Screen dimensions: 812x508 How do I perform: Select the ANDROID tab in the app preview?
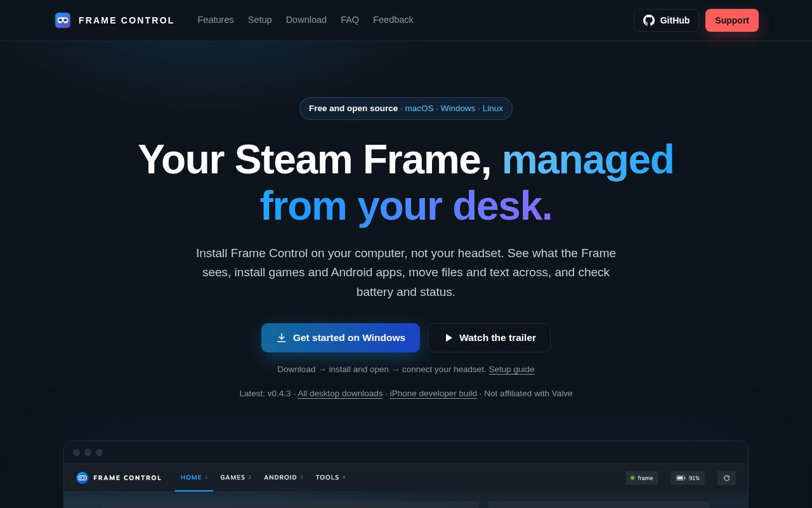[283, 478]
